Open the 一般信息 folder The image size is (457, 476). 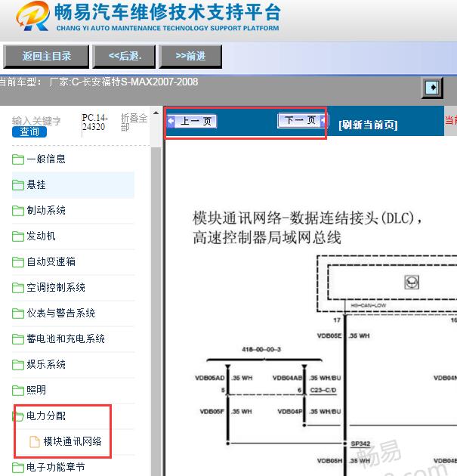pos(46,159)
